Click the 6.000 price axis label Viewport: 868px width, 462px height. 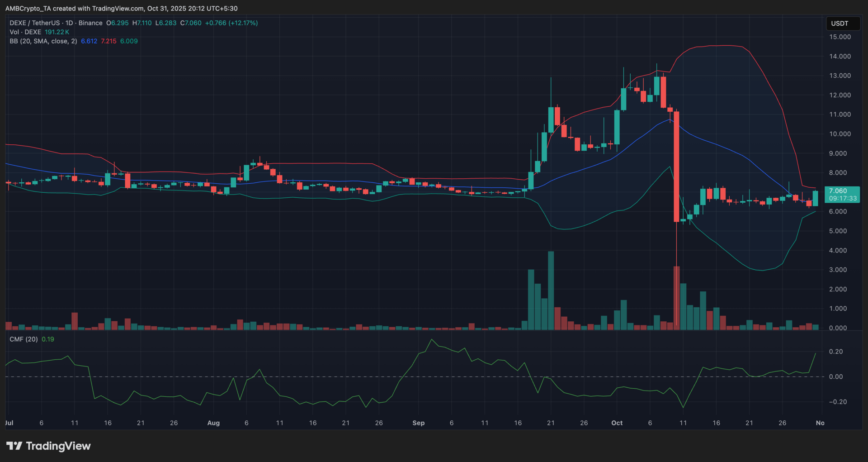(838, 212)
